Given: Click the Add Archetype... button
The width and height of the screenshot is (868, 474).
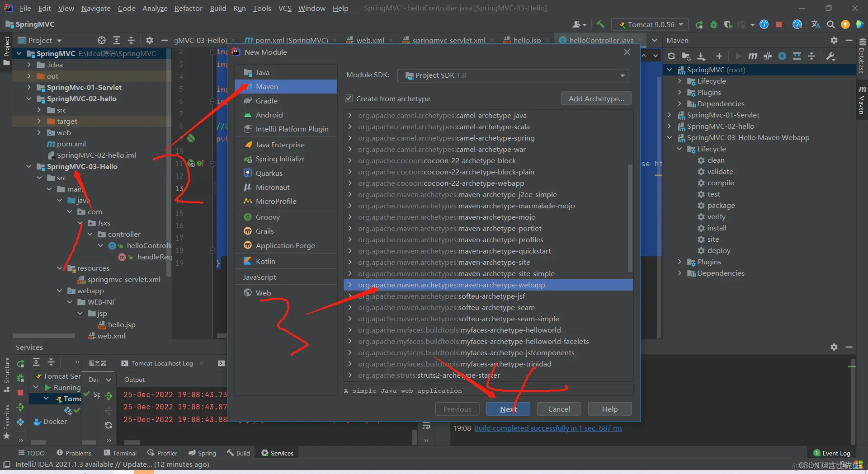Looking at the screenshot, I should (x=596, y=99).
